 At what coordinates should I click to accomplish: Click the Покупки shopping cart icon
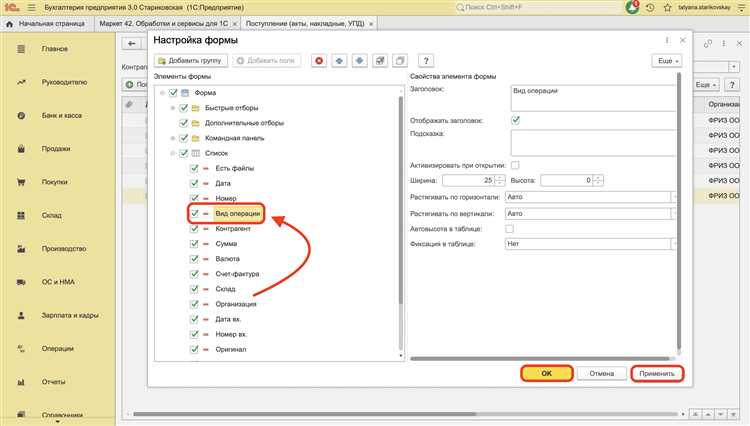pyautogui.click(x=20, y=183)
